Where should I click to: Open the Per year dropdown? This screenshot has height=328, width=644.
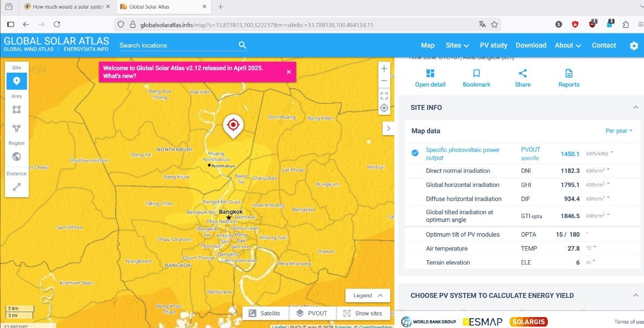[x=619, y=131]
